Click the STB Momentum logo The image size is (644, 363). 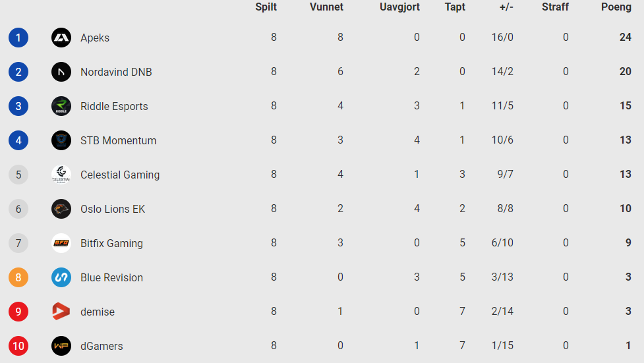[x=61, y=140]
